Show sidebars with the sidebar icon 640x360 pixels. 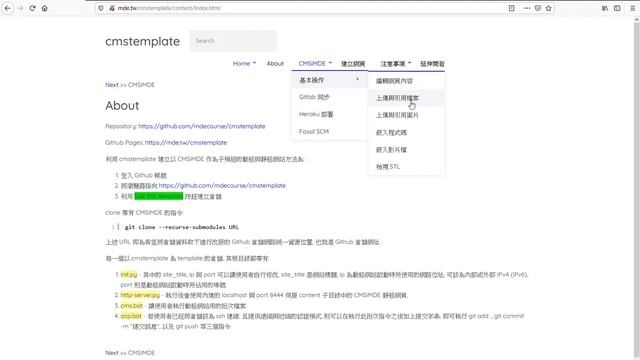point(617,8)
